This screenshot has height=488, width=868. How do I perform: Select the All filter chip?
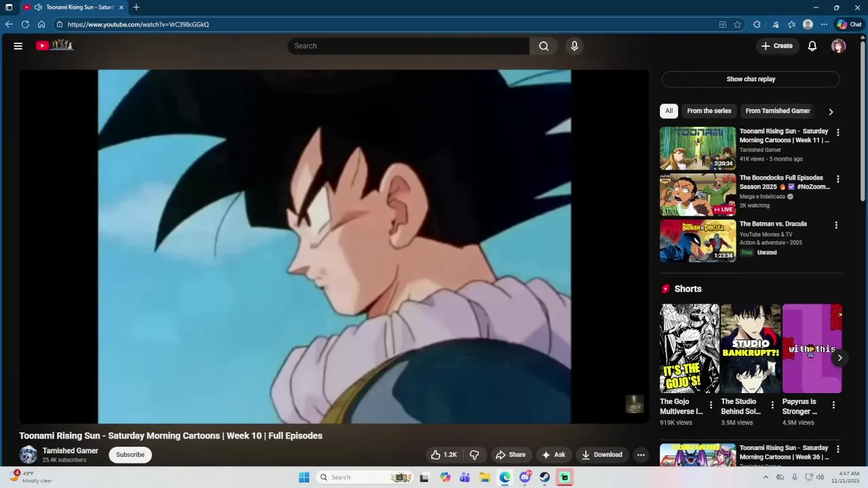[669, 111]
